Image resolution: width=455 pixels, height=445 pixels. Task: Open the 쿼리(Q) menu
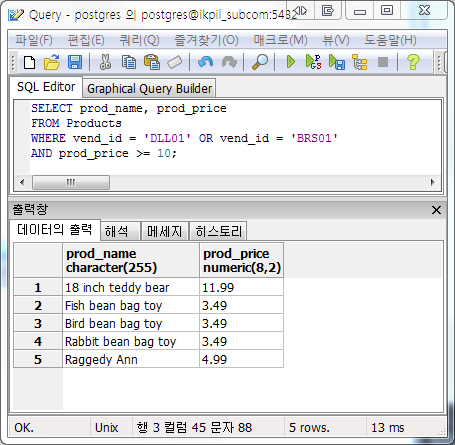140,40
